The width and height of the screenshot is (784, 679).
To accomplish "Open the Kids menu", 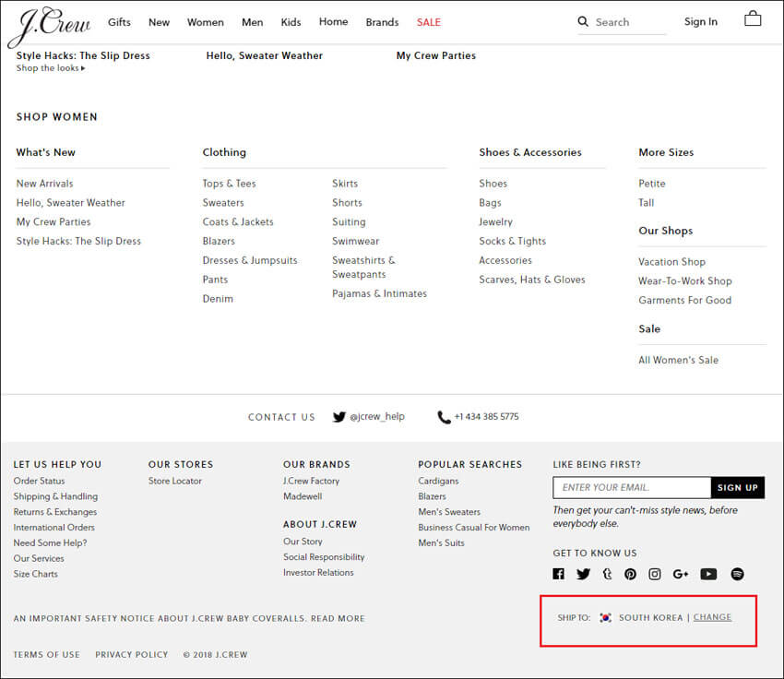I will click(291, 22).
